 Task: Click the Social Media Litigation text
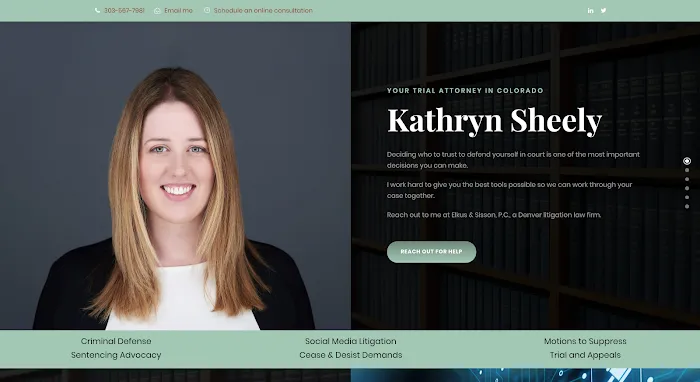[x=350, y=341]
